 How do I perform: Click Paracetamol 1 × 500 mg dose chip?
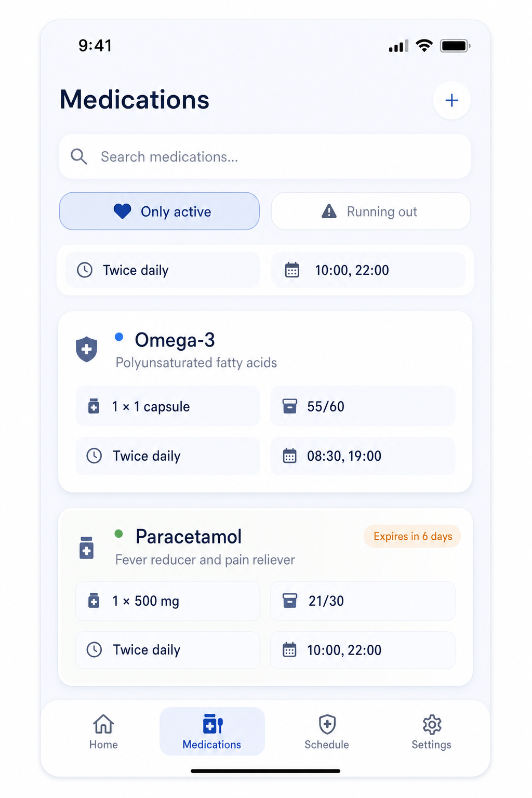pos(167,601)
